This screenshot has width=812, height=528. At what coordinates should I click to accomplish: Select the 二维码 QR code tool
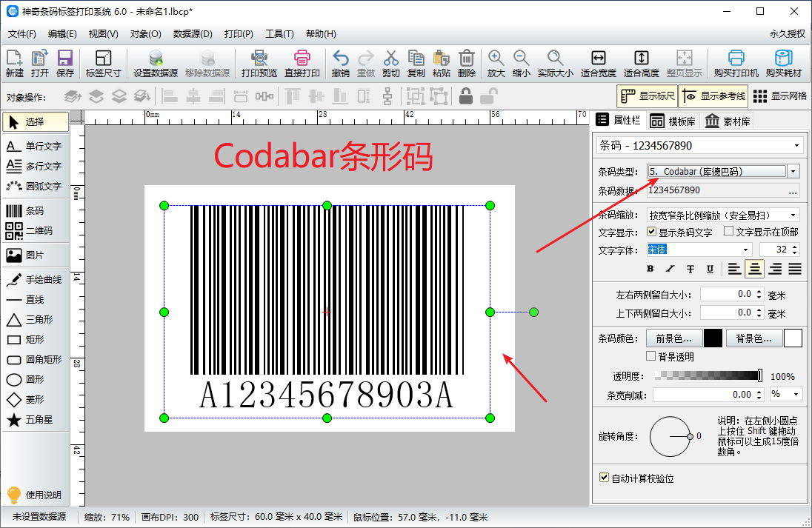coord(36,231)
